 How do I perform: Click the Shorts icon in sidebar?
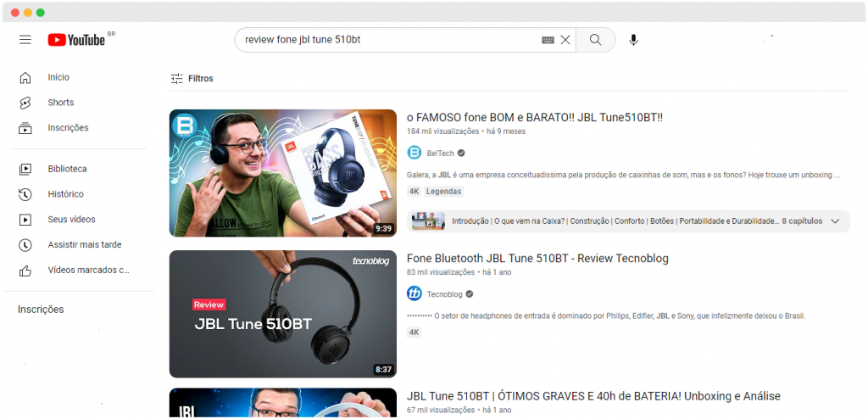coord(25,103)
